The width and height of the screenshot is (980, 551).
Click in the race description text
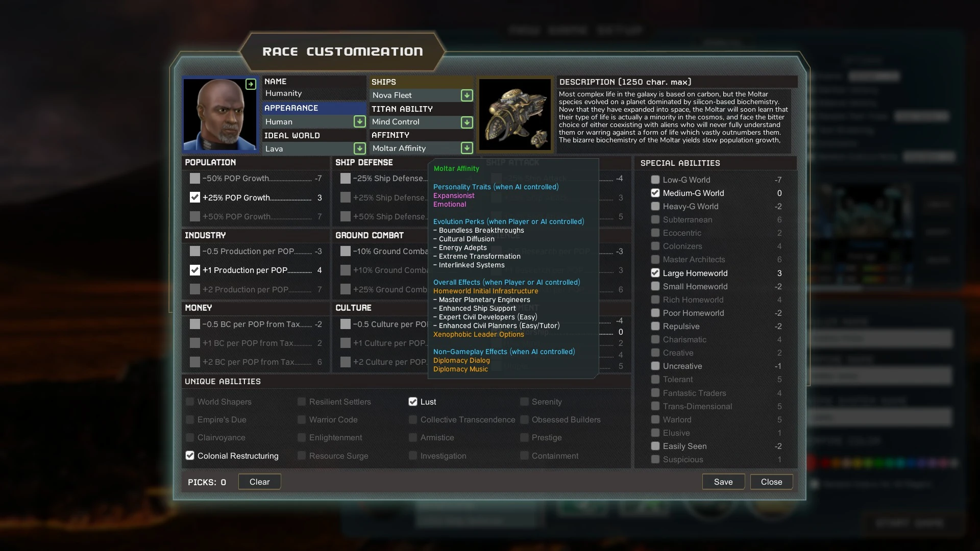673,117
